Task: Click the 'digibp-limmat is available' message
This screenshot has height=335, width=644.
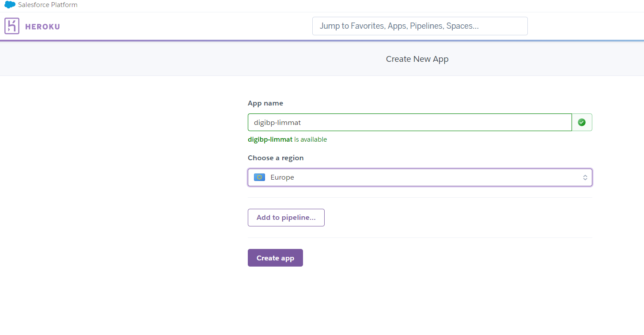Action: click(x=288, y=139)
